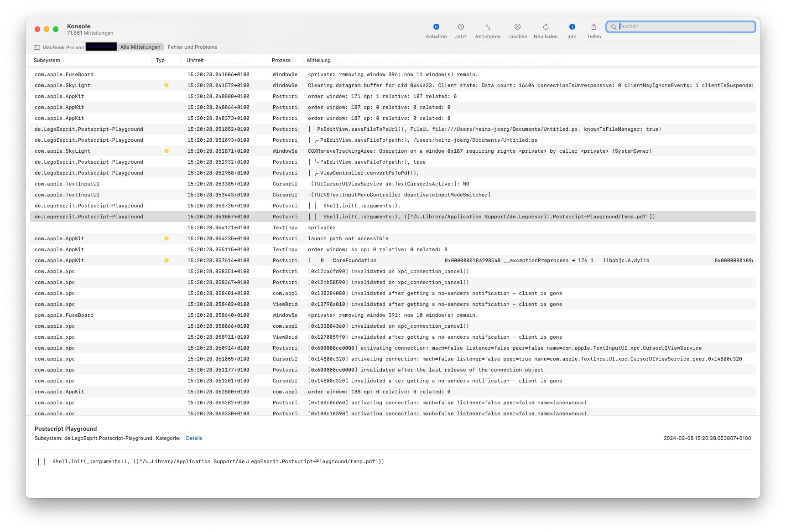Select the 'launch path not accessible' row
The width and height of the screenshot is (786, 532).
(x=348, y=238)
